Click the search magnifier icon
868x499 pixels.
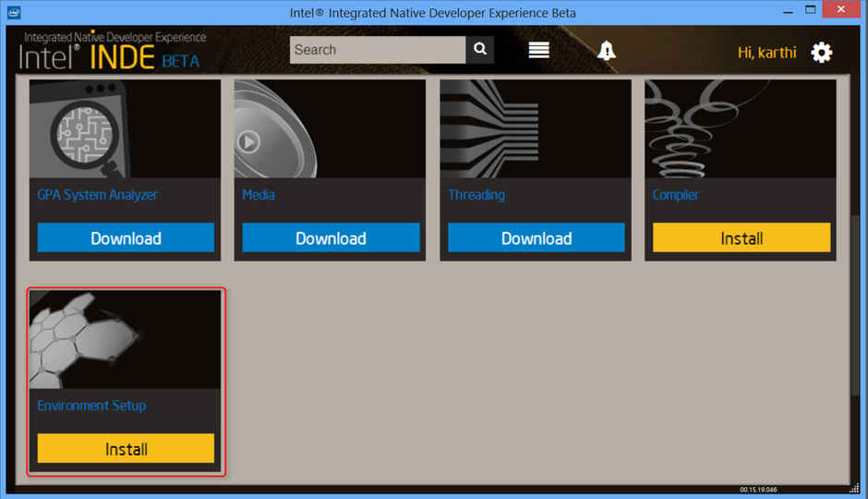480,50
